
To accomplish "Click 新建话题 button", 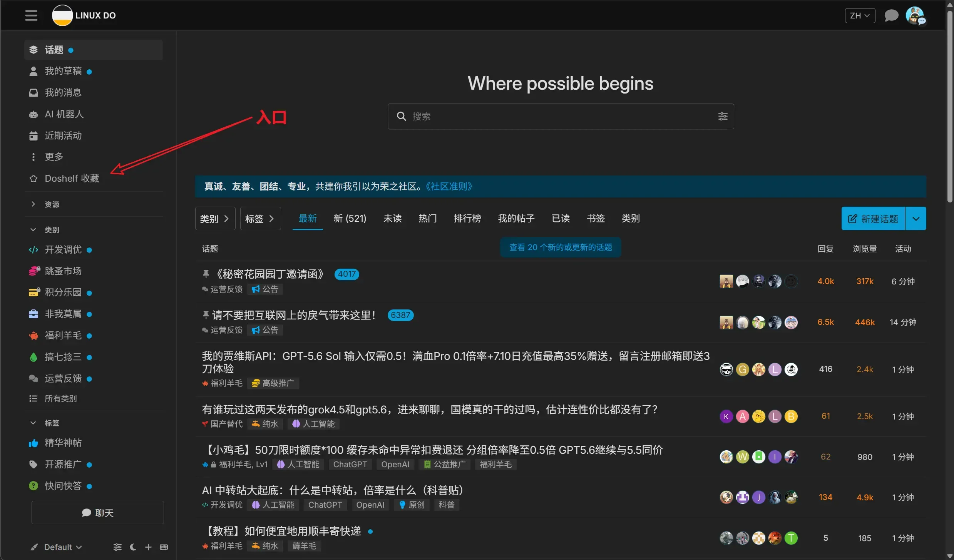I will point(873,219).
